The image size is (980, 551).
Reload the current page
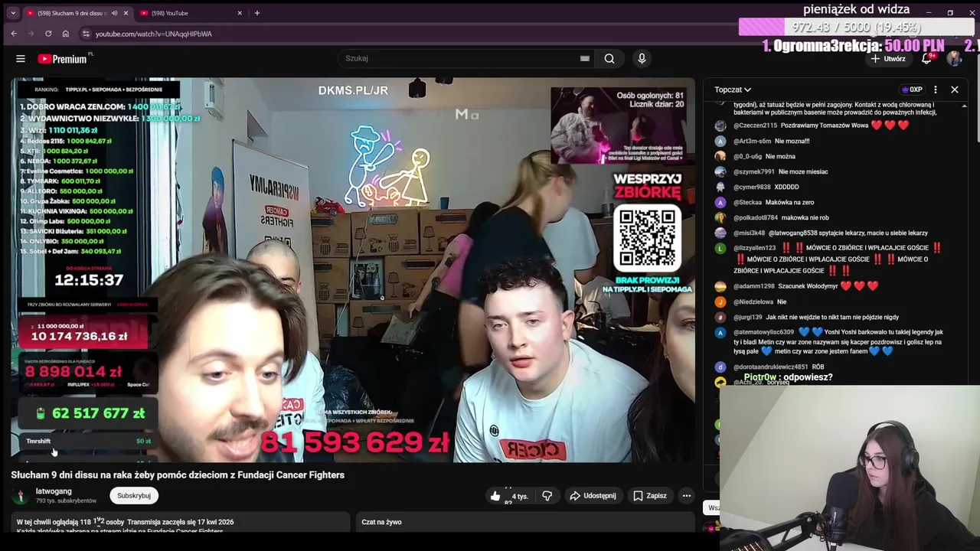pos(48,34)
